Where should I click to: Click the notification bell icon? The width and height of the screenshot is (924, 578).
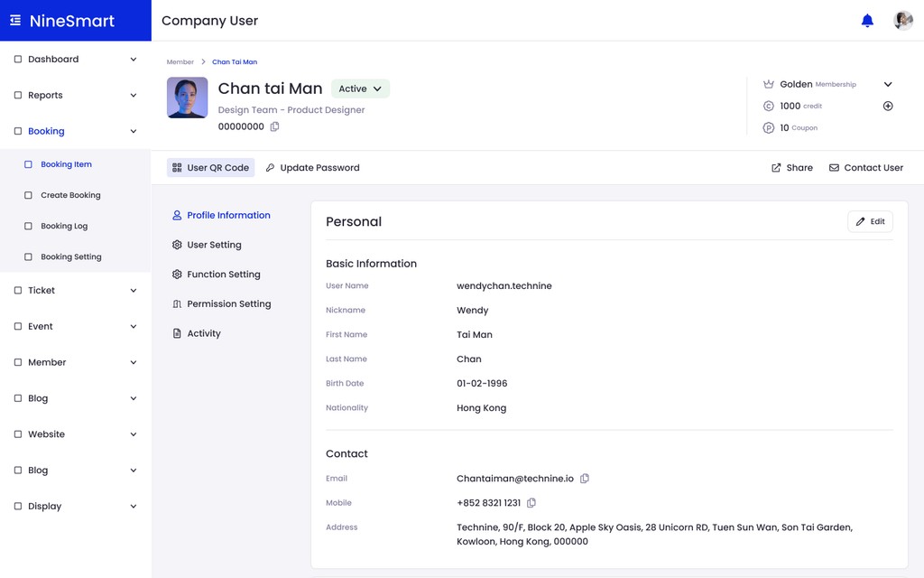pyautogui.click(x=867, y=21)
